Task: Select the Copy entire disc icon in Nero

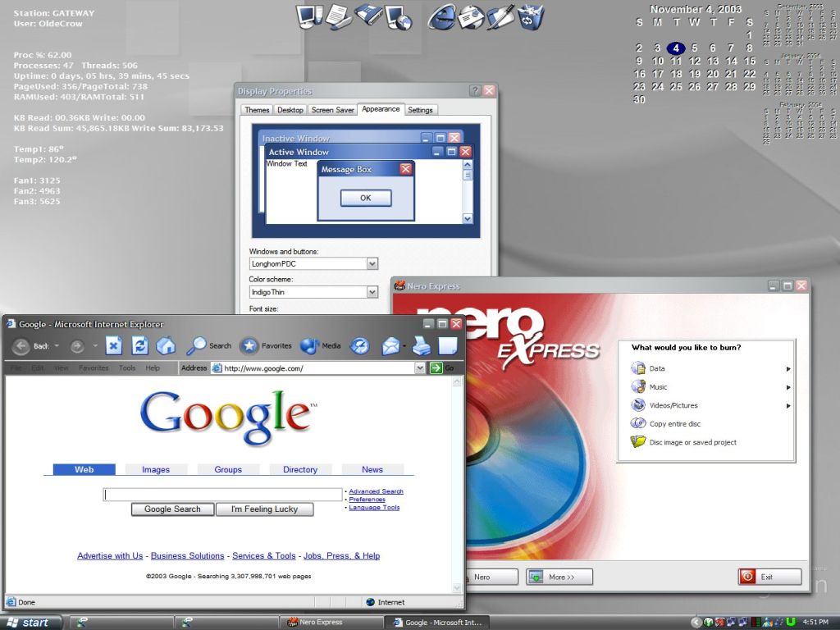Action: tap(638, 423)
